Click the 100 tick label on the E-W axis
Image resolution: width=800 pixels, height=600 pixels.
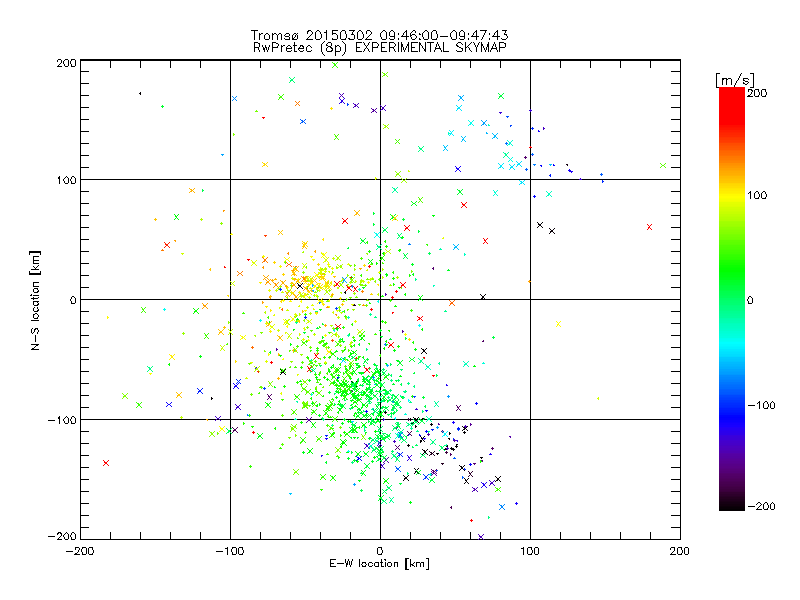530,551
